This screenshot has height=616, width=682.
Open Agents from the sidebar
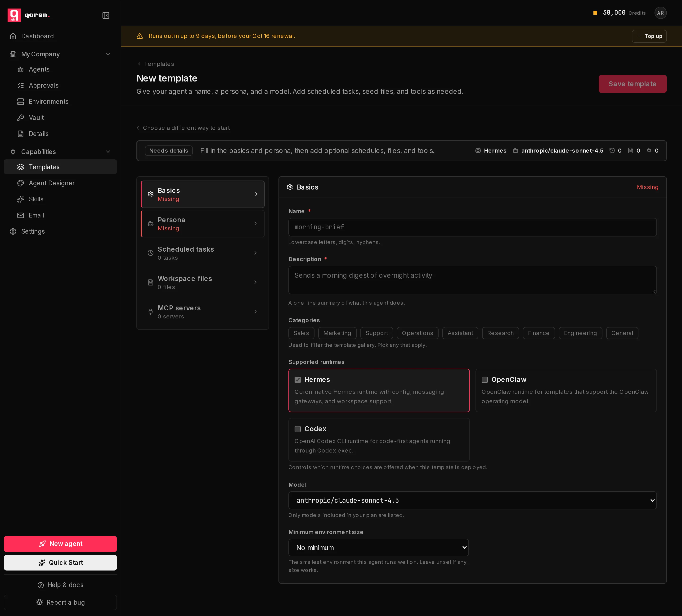pyautogui.click(x=60, y=69)
